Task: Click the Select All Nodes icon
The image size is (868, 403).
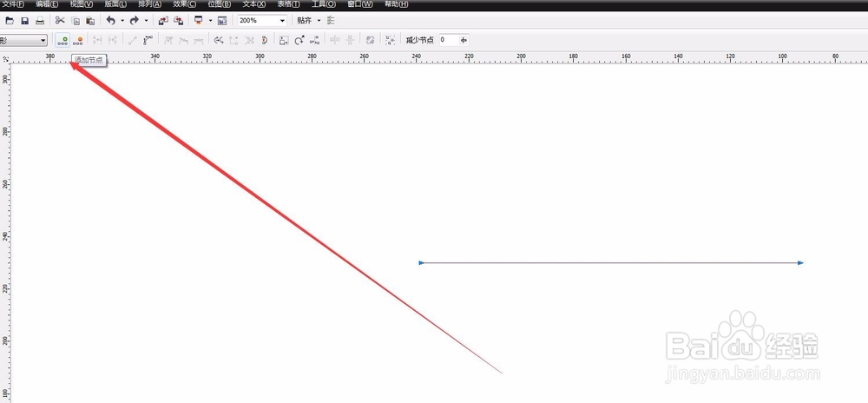Action: tap(391, 40)
